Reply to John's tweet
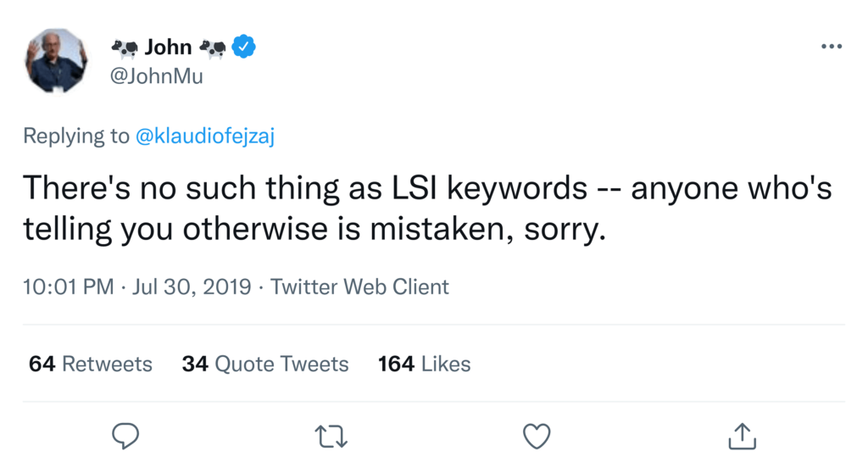Screen dimensions: 868x468 (125, 436)
